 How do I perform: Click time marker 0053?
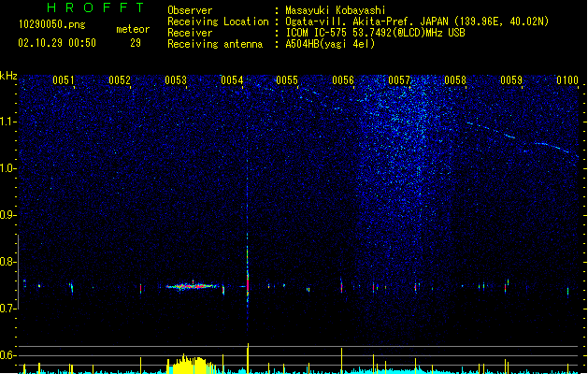176,80
